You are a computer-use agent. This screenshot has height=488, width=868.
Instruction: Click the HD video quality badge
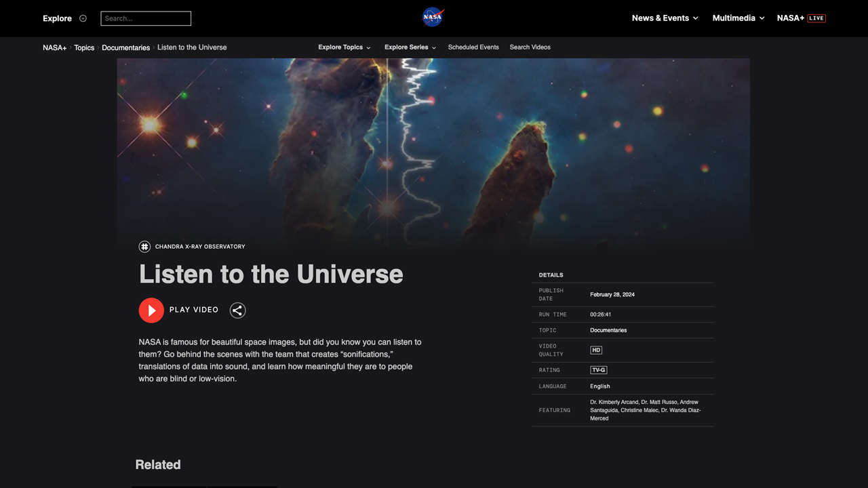[596, 350]
